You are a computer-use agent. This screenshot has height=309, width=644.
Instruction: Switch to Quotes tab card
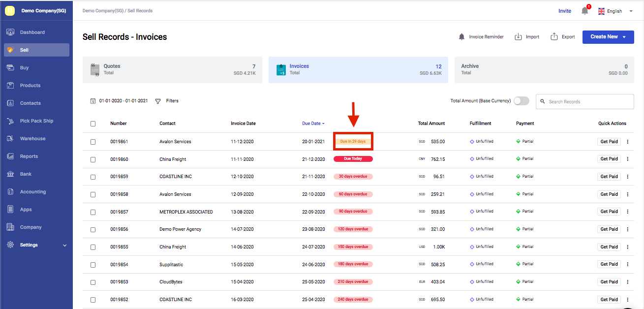pyautogui.click(x=172, y=69)
